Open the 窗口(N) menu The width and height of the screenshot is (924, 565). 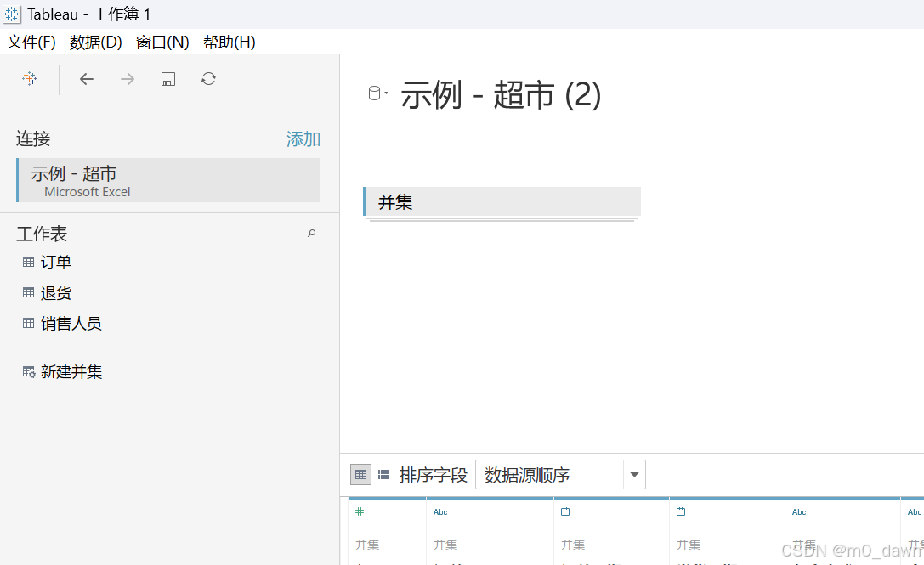[162, 42]
